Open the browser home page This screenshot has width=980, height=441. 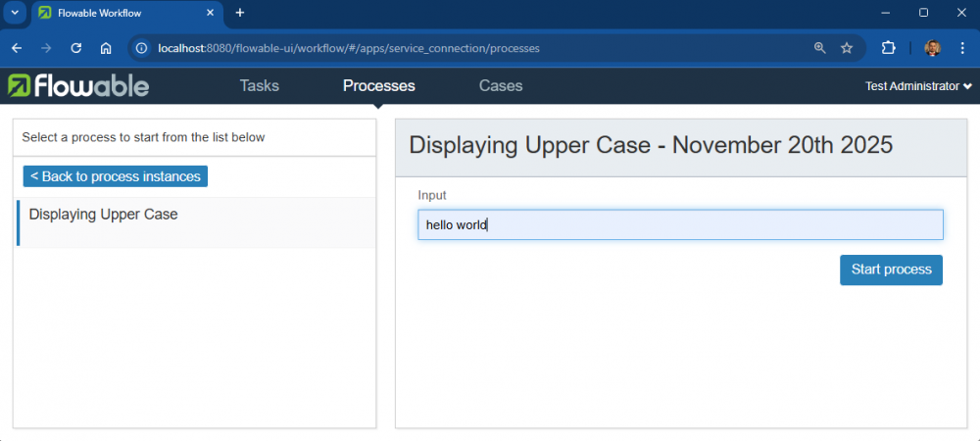(106, 48)
